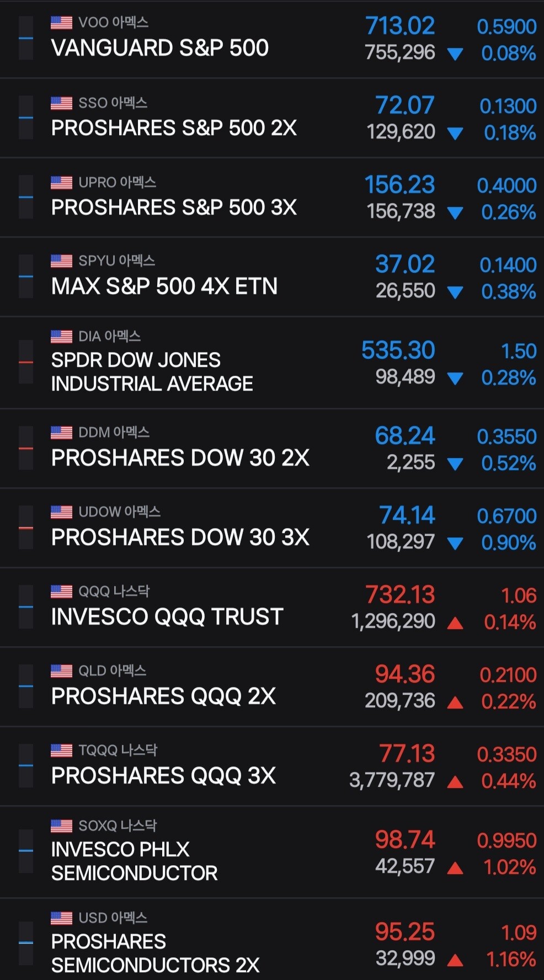The height and width of the screenshot is (980, 544).
Task: Tap the up triangle on QQQ row
Action: (x=455, y=623)
